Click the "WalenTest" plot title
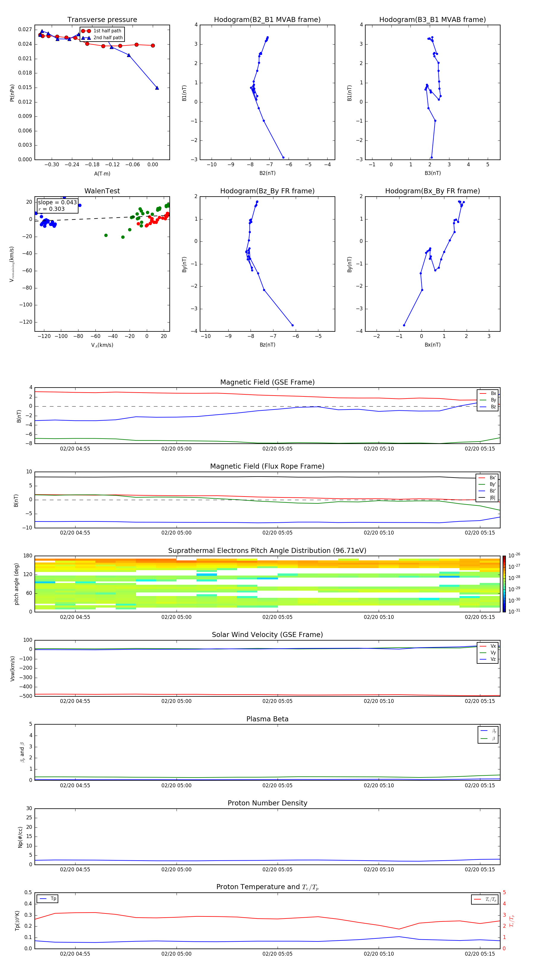Image resolution: width=535 pixels, height=980 pixels. tap(102, 191)
